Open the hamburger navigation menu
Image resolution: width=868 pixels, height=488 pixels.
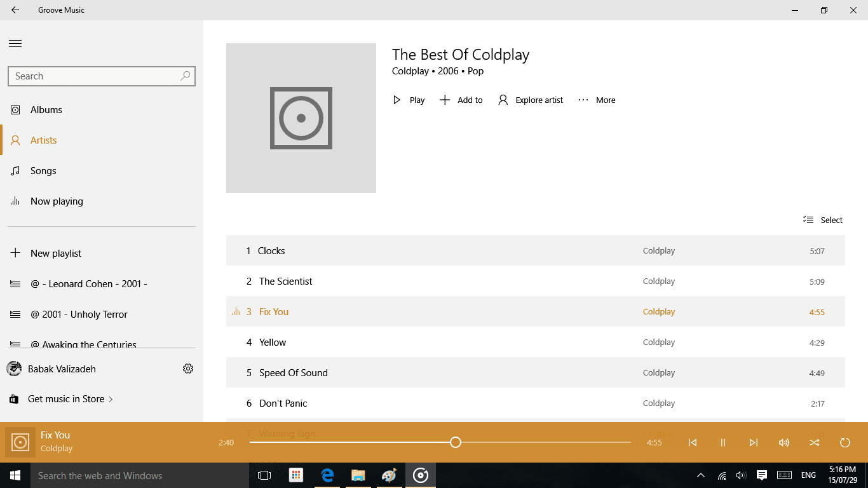pyautogui.click(x=15, y=44)
